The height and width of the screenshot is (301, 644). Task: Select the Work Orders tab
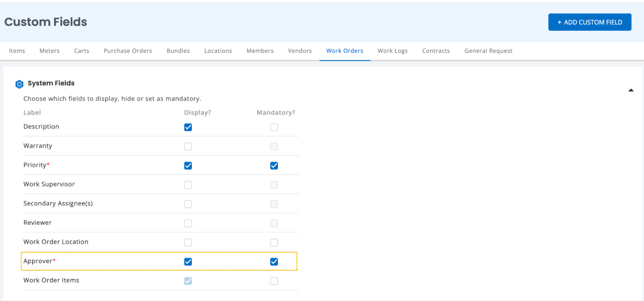[345, 51]
